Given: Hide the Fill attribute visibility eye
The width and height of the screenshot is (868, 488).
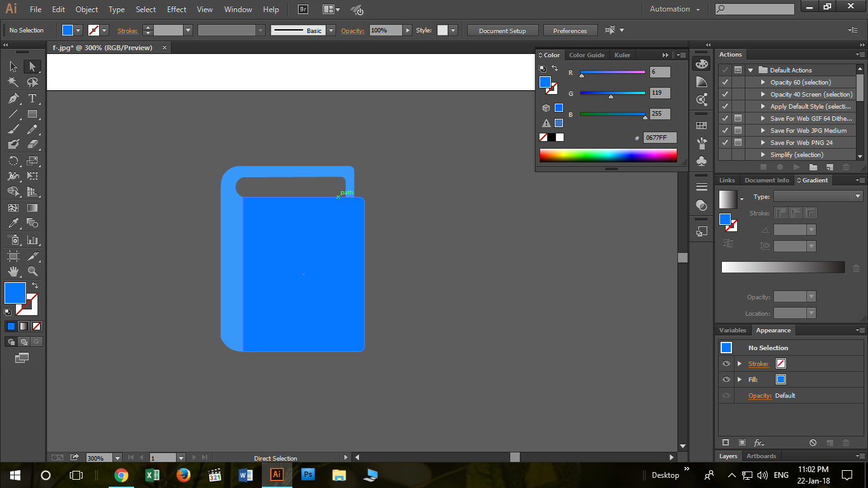Looking at the screenshot, I should [726, 379].
